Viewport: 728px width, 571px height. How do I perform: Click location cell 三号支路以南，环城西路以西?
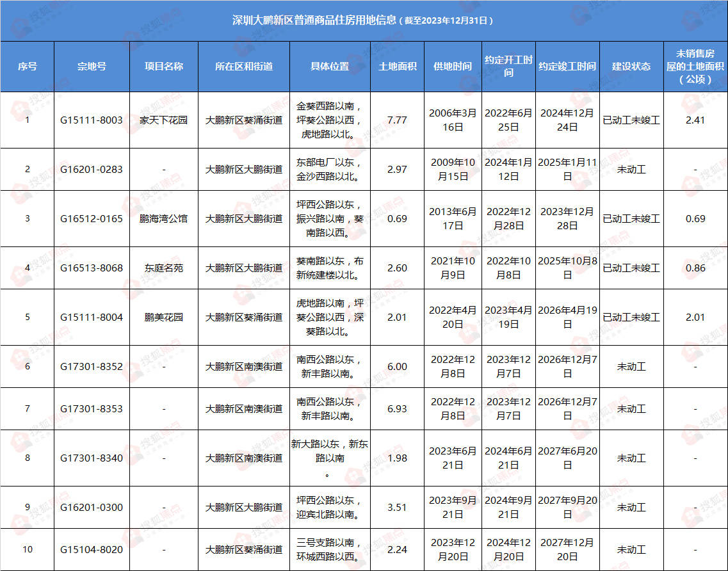[330, 550]
